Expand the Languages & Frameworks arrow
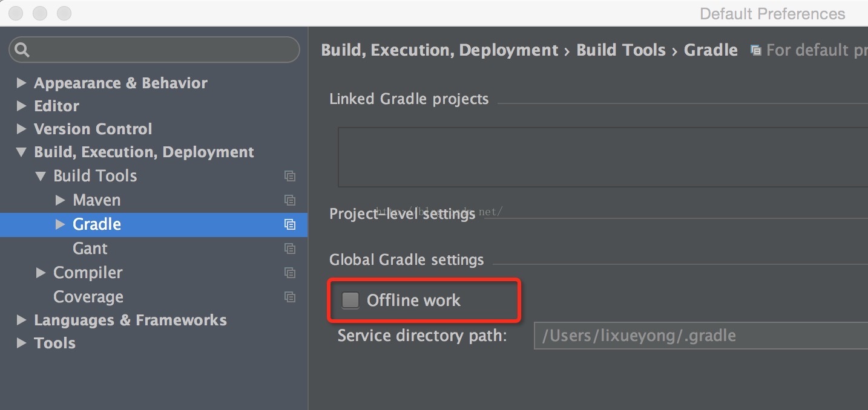Image resolution: width=868 pixels, height=410 pixels. (x=22, y=320)
